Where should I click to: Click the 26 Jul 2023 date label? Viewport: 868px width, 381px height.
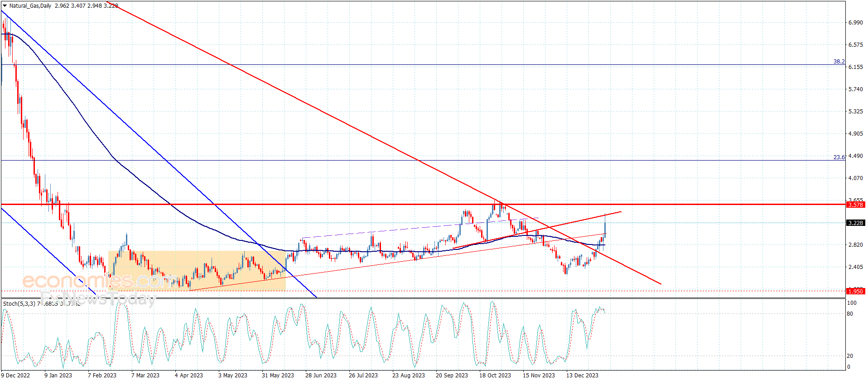(x=363, y=375)
